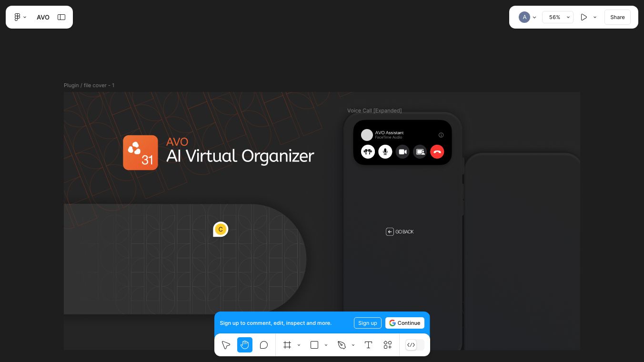Viewport: 644px width, 362px height.
Task: Click the orange AVO app logo
Action: [x=141, y=152]
